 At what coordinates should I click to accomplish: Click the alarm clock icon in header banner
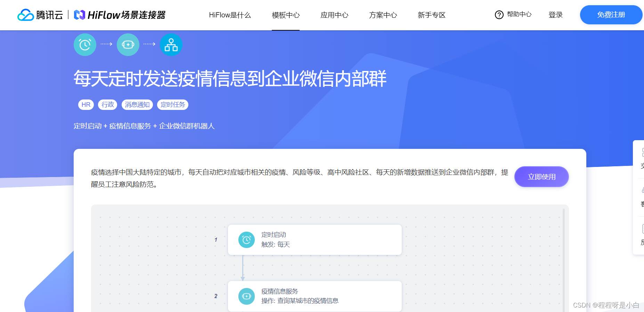[x=85, y=45]
